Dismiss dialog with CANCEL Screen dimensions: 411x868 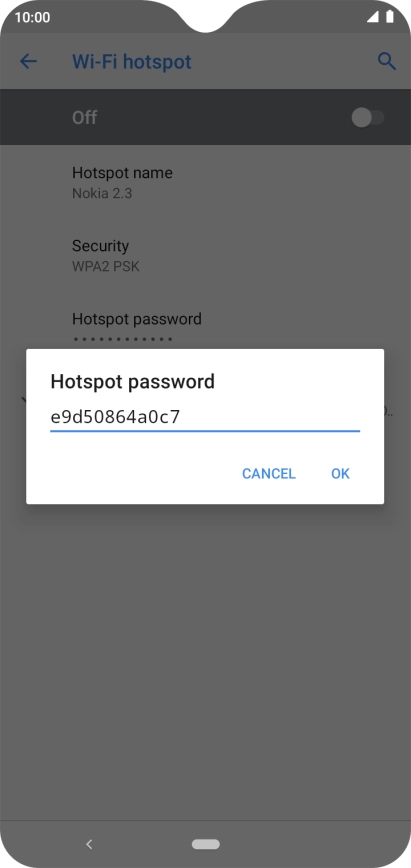[x=269, y=474]
